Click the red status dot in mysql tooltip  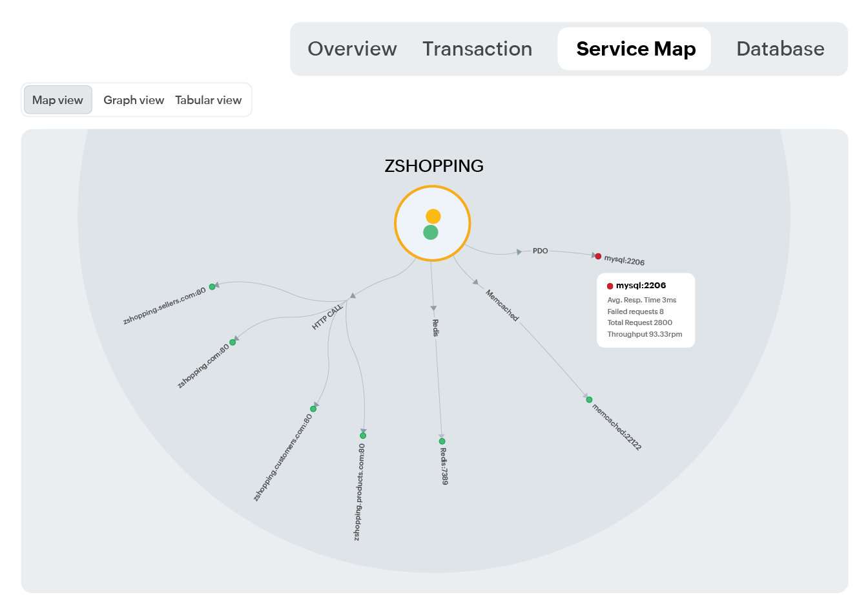pyautogui.click(x=610, y=286)
